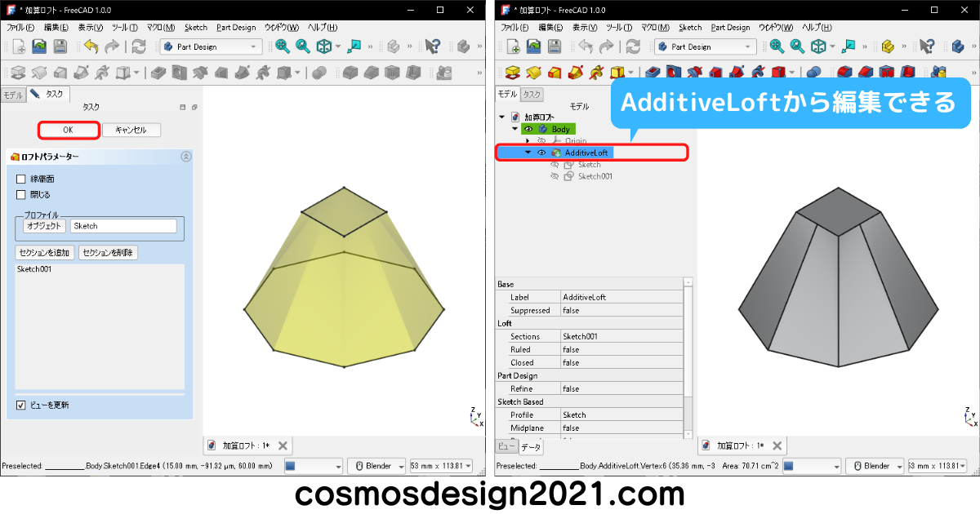Image resolution: width=980 pixels, height=514 pixels.
Task: Apply the Chamfer tool in the right window
Action: point(866,73)
